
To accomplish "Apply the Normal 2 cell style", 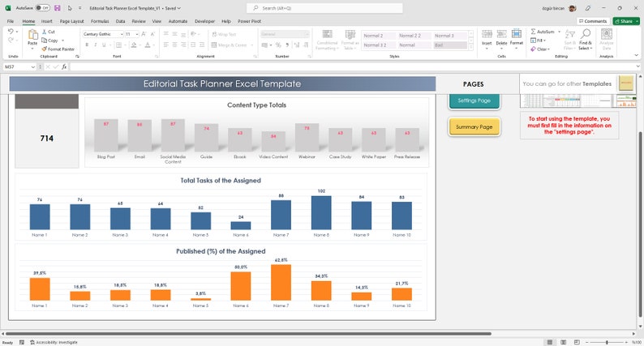I will point(378,36).
